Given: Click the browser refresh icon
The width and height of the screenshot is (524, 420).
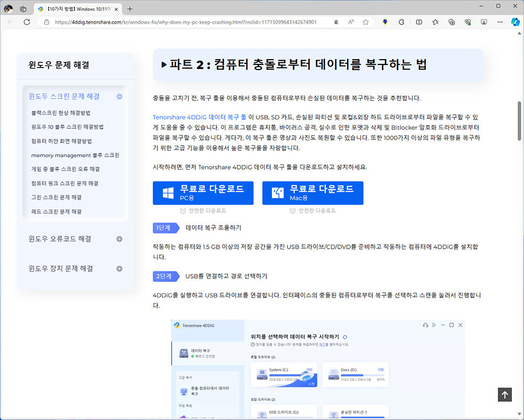Looking at the screenshot, I should click(27, 22).
